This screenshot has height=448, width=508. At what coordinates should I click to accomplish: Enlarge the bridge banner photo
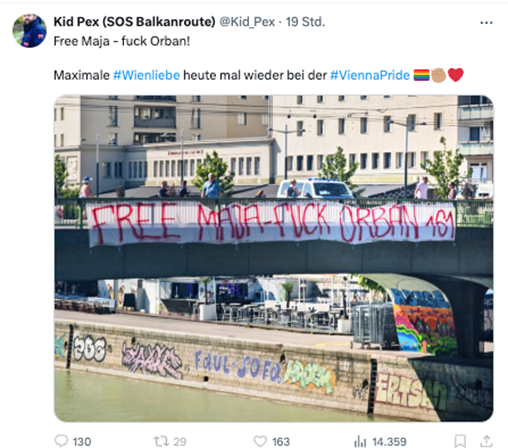pos(273,258)
